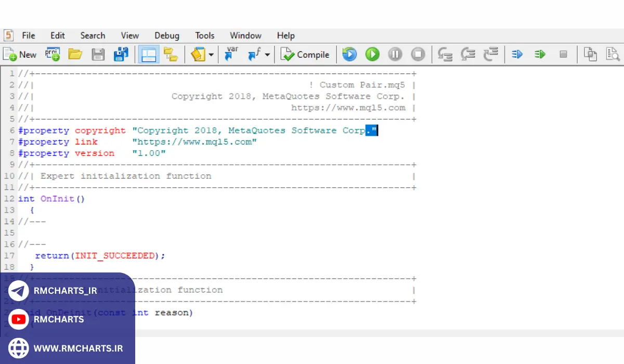
Task: Create a new project with toolbar icon
Action: pos(52,54)
